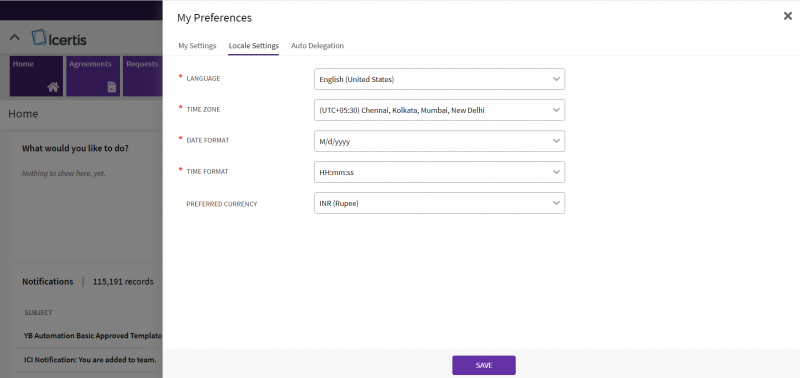Open the Date Format dropdown
Image resolution: width=800 pixels, height=378 pixels.
pos(439,141)
